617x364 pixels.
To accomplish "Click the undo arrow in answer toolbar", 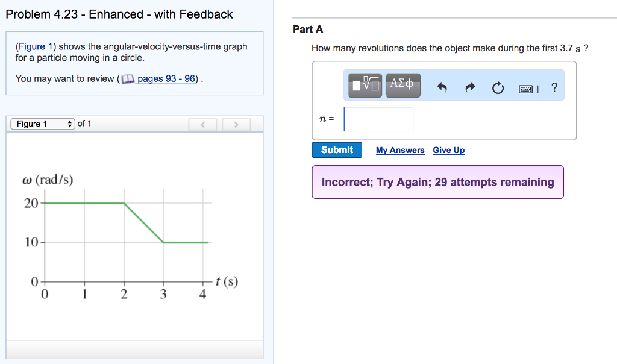I will 442,89.
